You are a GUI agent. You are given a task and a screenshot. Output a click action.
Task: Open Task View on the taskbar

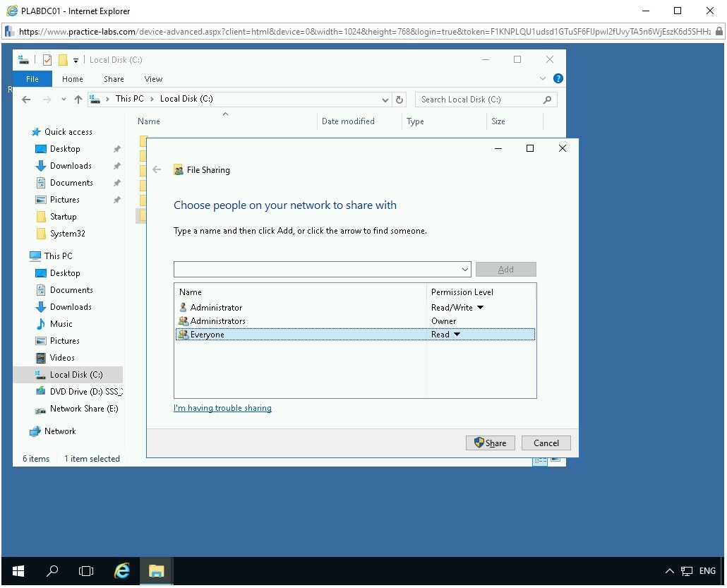pyautogui.click(x=86, y=571)
